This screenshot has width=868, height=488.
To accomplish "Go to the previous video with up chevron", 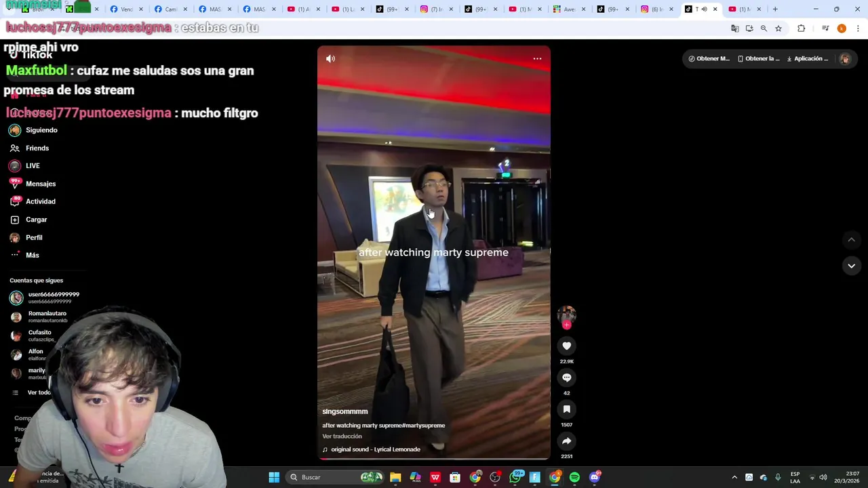I will 851,240.
